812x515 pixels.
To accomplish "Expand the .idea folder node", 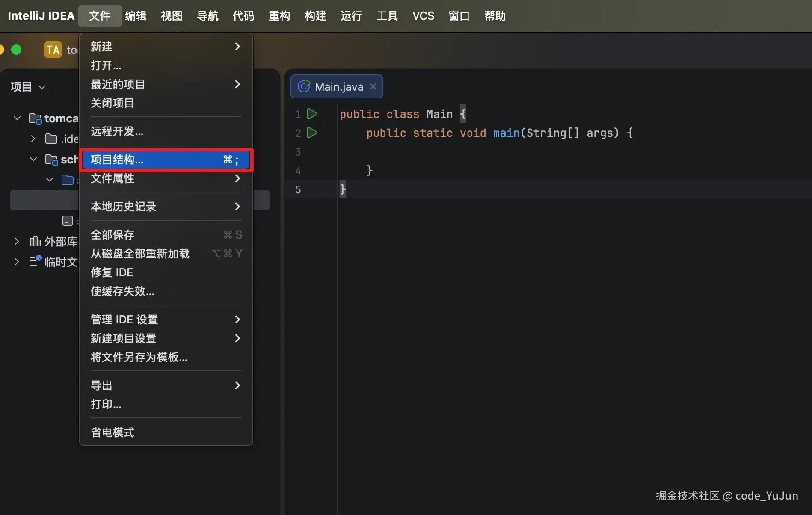I will (33, 139).
